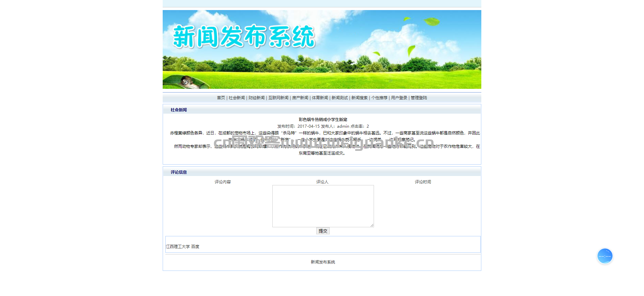The image size is (644, 296).
Task: Open 百度 footer link
Action: 195,247
